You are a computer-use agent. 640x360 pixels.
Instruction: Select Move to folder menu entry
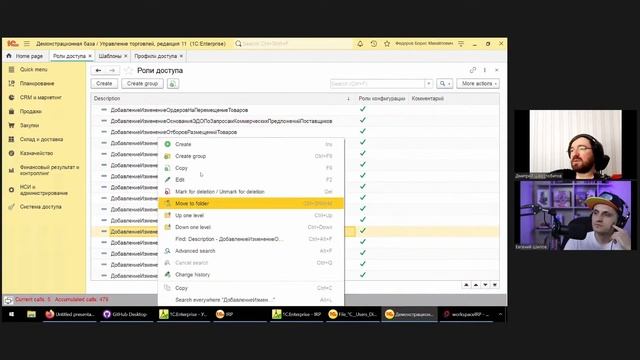pos(251,203)
